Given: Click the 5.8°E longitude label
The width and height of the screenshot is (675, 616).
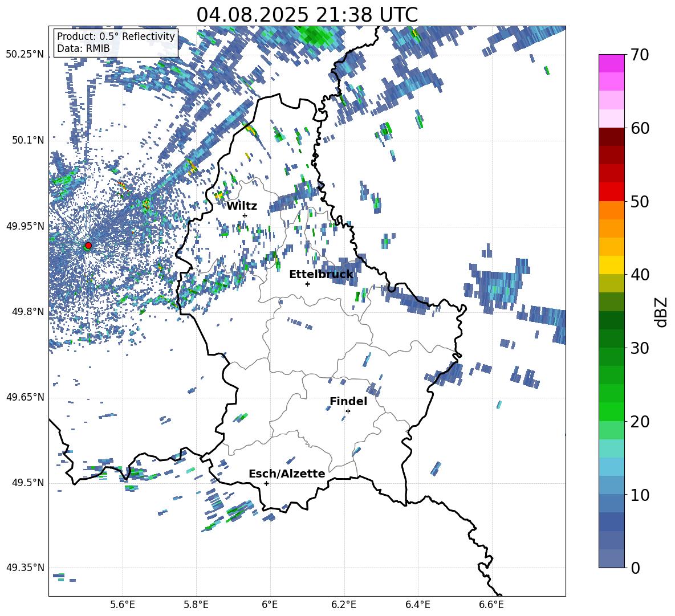Looking at the screenshot, I should tap(196, 605).
